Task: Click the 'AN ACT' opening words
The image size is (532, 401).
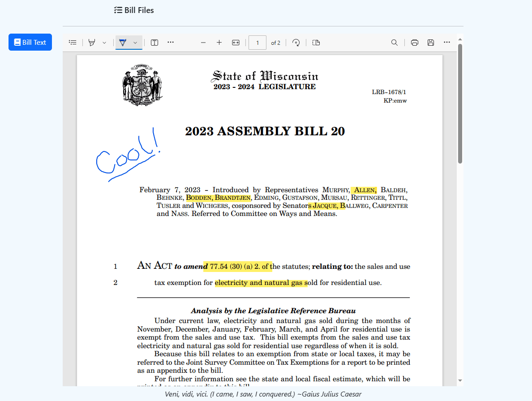Action: coord(154,266)
